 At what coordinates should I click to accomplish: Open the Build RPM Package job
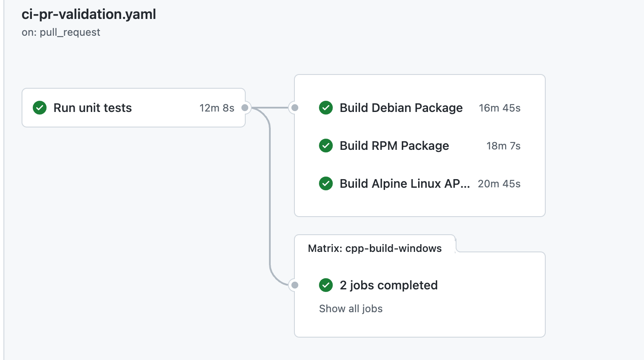click(394, 146)
